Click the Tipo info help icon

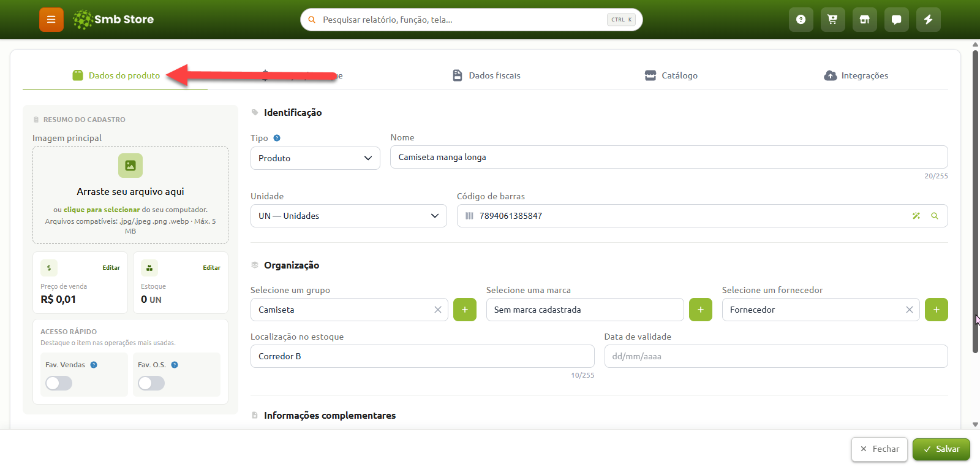tap(277, 138)
